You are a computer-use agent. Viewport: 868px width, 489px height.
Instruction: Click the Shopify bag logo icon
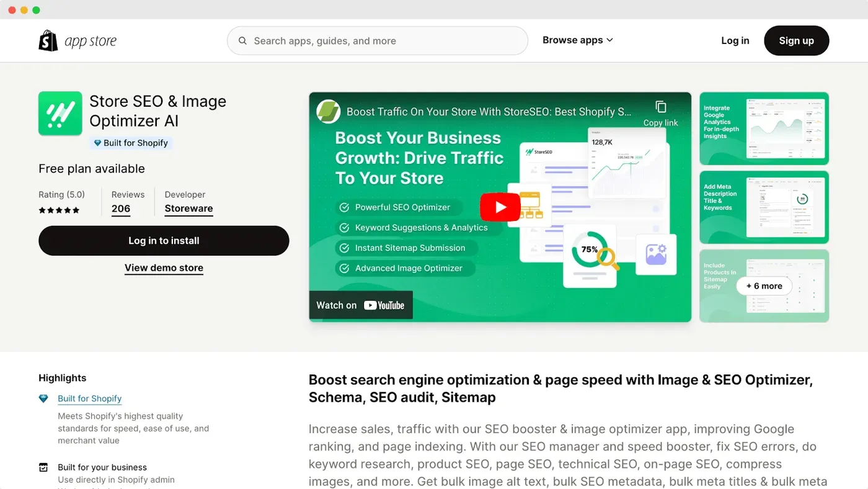point(48,40)
